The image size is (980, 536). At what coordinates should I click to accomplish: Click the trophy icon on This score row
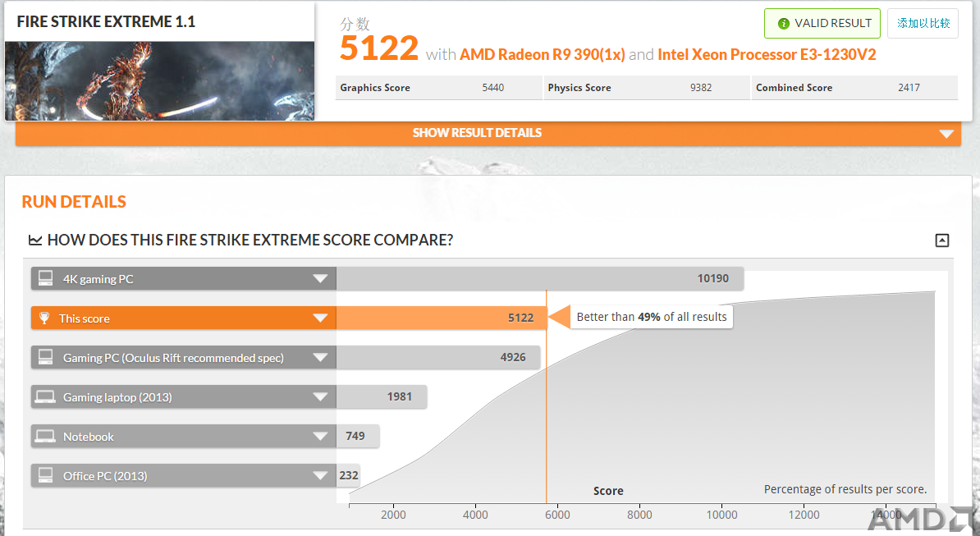[44, 318]
